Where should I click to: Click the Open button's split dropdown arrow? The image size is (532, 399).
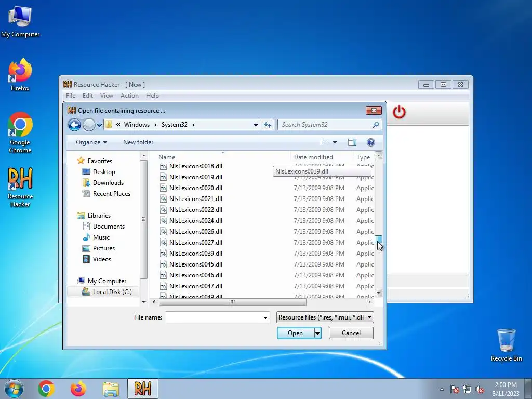(x=318, y=333)
